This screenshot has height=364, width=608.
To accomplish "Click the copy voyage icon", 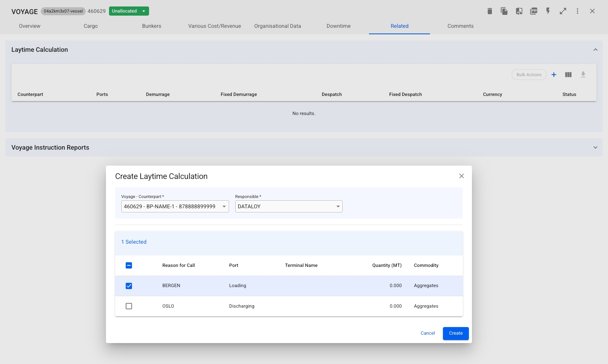I will [x=504, y=11].
